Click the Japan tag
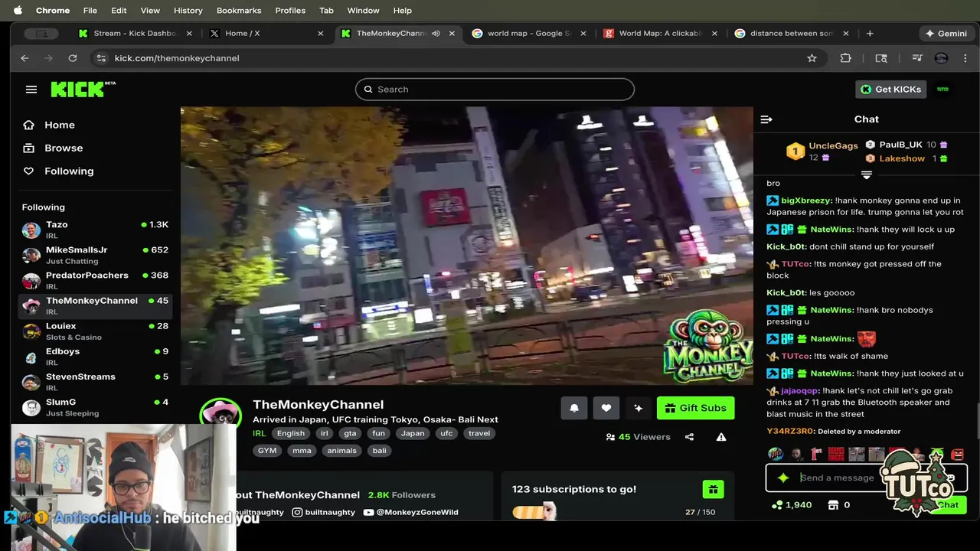The image size is (980, 551). pos(412,433)
